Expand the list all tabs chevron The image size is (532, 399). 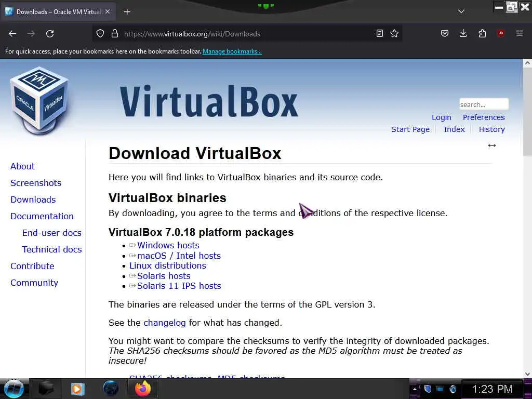click(461, 11)
